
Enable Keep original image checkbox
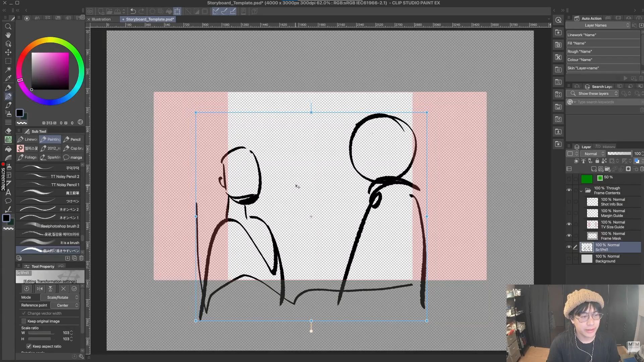click(x=24, y=321)
